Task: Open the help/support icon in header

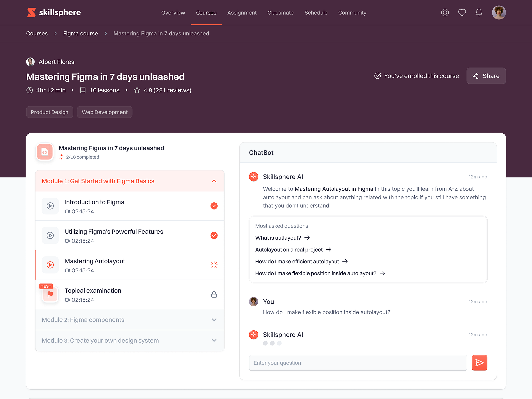Action: [445, 12]
